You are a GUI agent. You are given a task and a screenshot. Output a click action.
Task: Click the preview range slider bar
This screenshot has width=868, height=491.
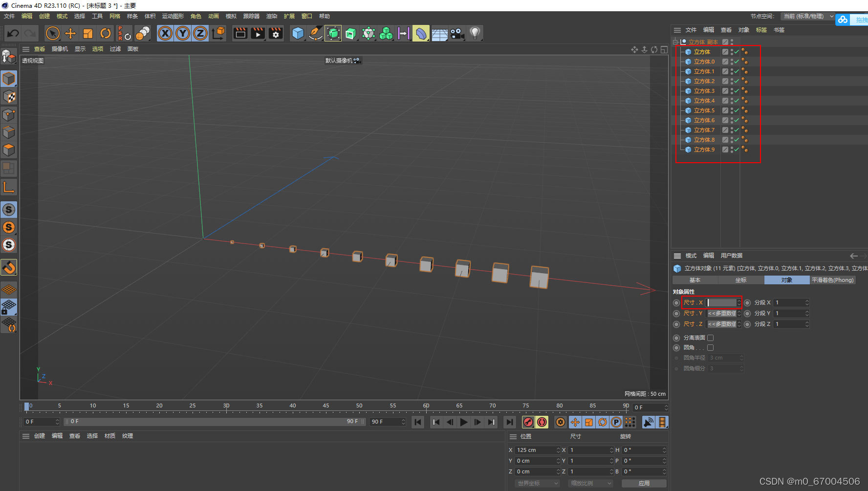[x=215, y=422]
